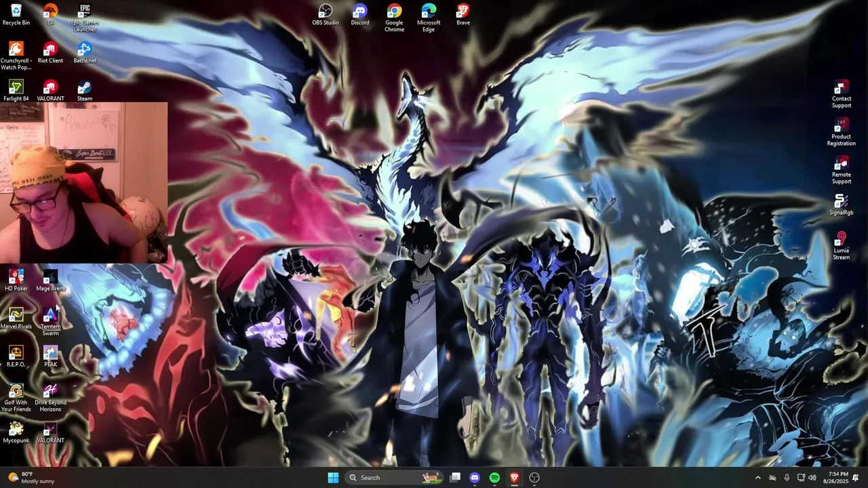The image size is (868, 488).
Task: Expand the hidden system tray icons
Action: 757,478
